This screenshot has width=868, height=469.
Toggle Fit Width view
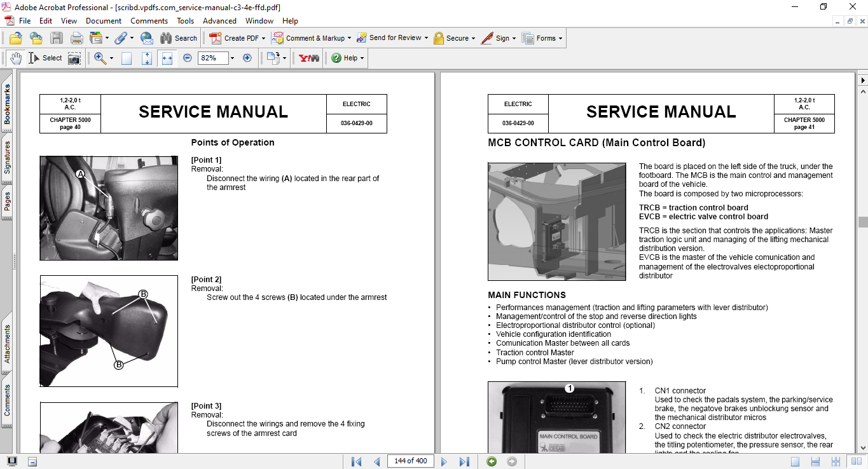click(x=167, y=58)
